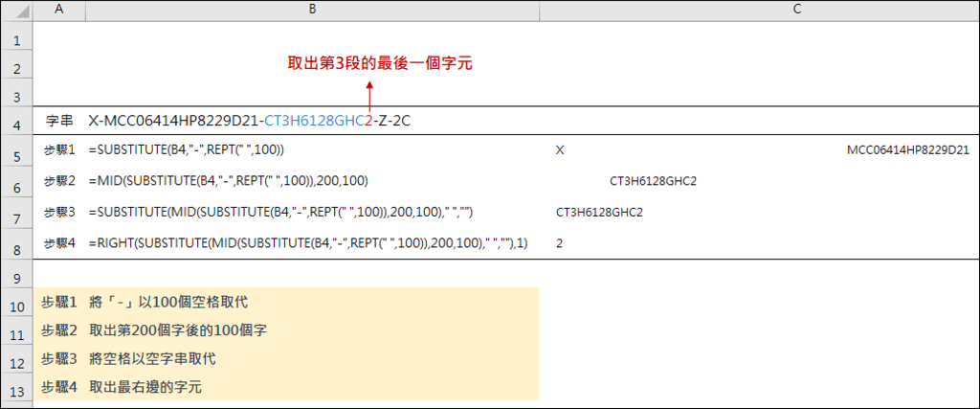Select cell A4 labeled 字串

[x=59, y=122]
